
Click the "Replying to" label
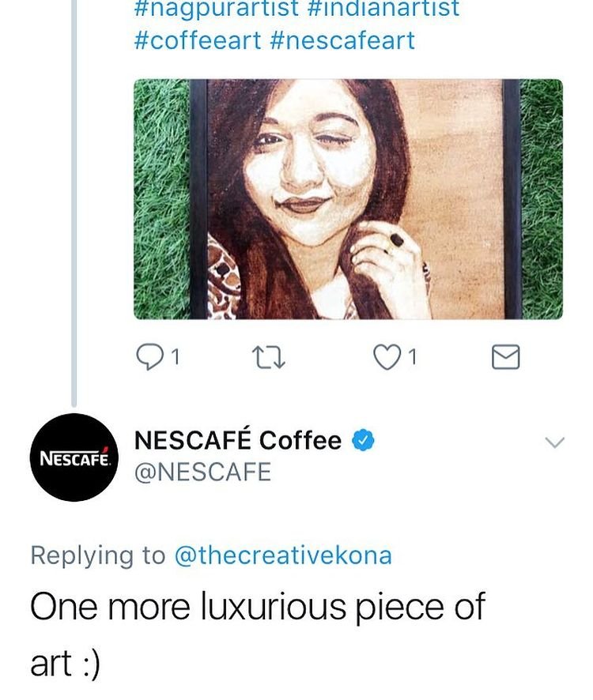tap(98, 555)
